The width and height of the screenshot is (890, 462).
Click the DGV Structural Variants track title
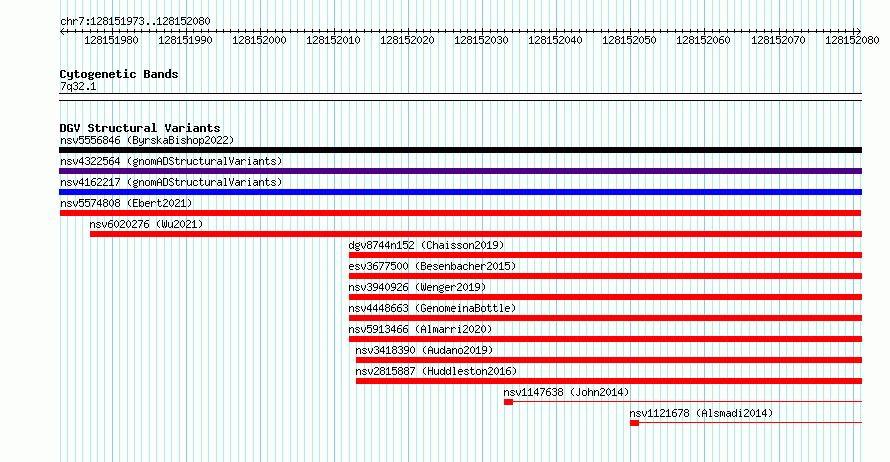tap(140, 128)
